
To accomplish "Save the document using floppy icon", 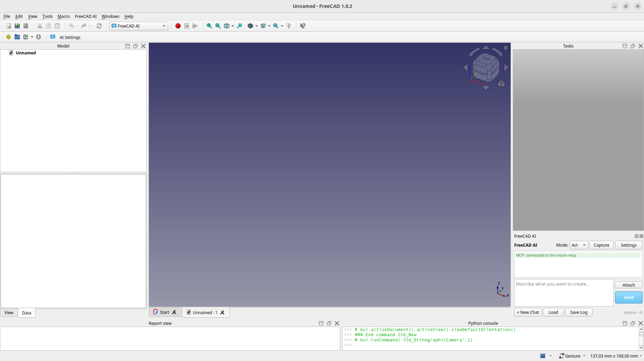I will pyautogui.click(x=26, y=26).
